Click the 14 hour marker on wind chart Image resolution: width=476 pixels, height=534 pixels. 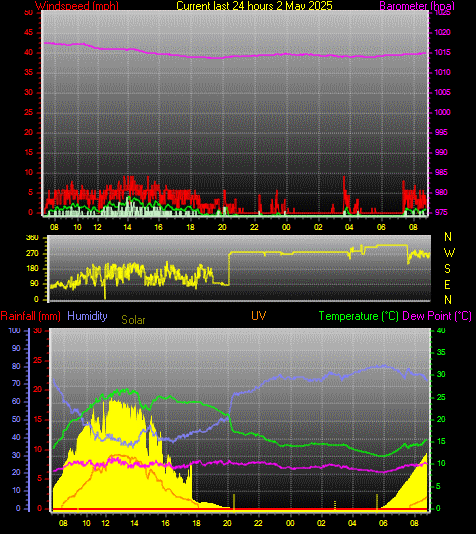click(x=127, y=227)
